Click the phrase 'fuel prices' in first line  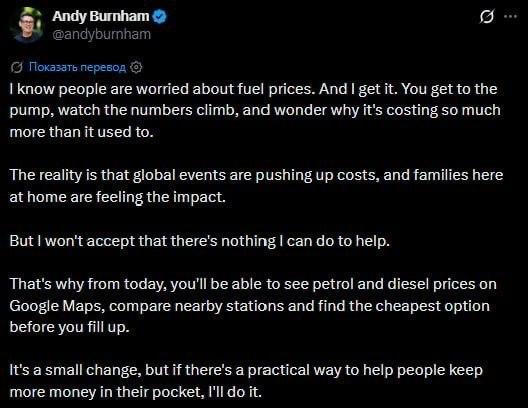tap(276, 89)
